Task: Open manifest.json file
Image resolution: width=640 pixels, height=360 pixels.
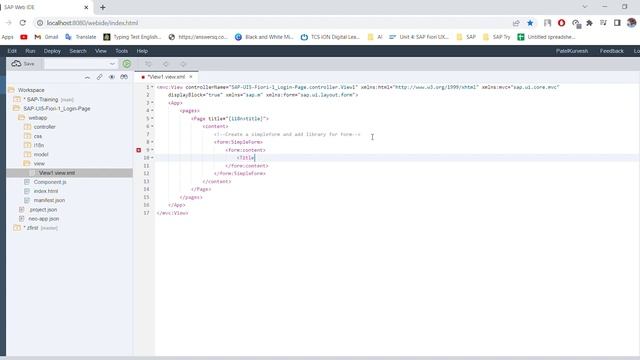Action: 49,200
